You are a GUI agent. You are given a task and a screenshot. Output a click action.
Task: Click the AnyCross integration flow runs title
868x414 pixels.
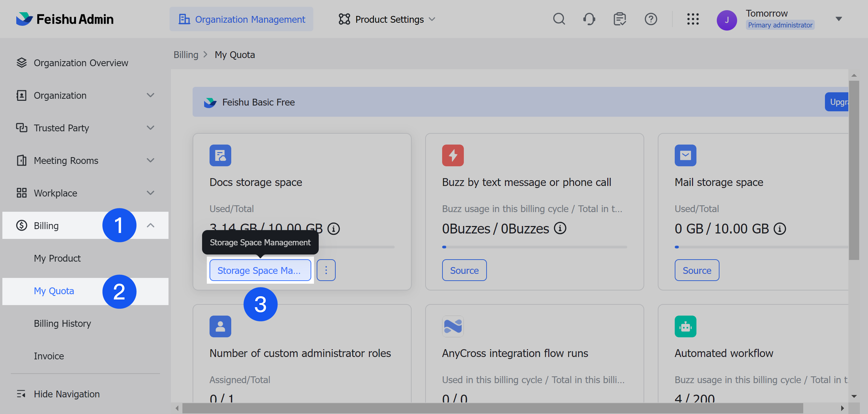[x=515, y=353]
